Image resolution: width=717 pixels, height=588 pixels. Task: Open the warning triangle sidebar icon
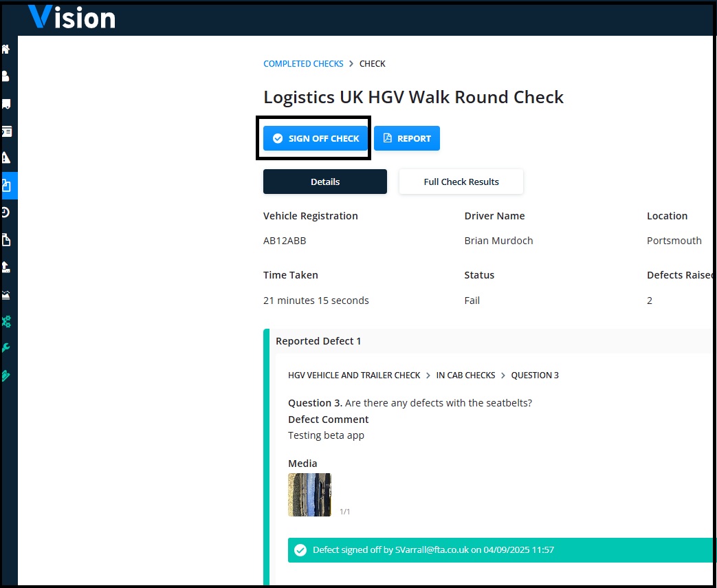(6, 158)
